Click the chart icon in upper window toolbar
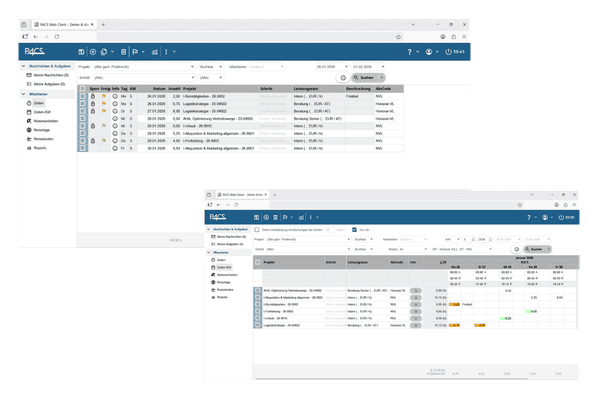This screenshot has width=600, height=400. [x=155, y=52]
